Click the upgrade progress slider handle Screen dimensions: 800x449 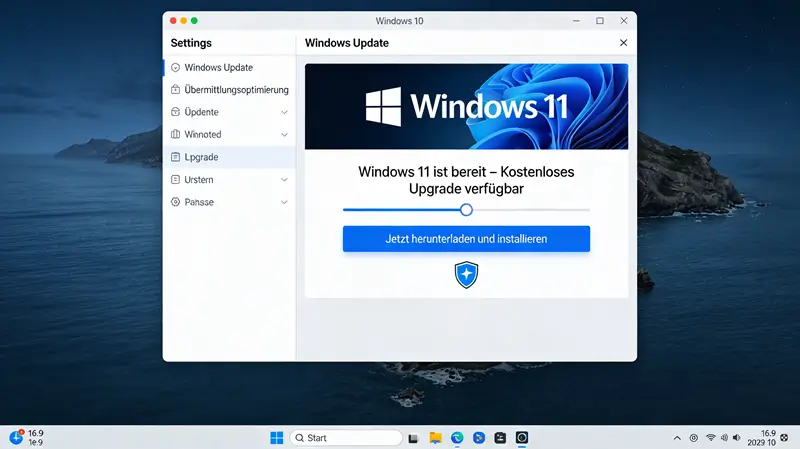[x=466, y=210]
